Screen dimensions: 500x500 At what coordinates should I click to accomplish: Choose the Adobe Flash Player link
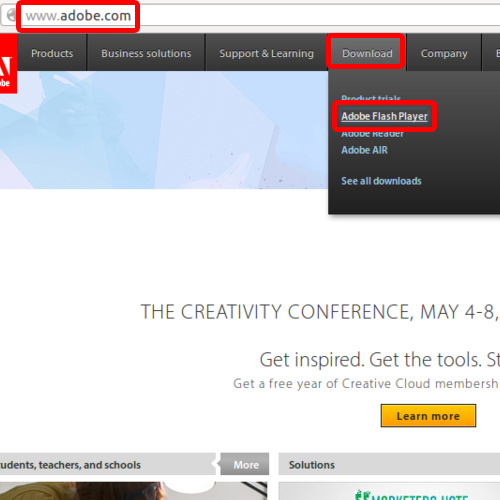tap(384, 116)
